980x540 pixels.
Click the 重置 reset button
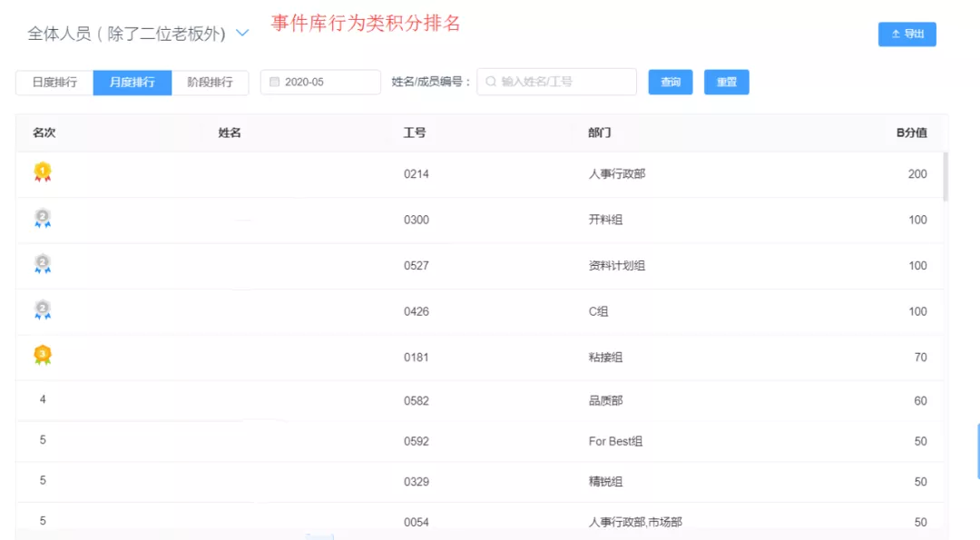coord(726,82)
